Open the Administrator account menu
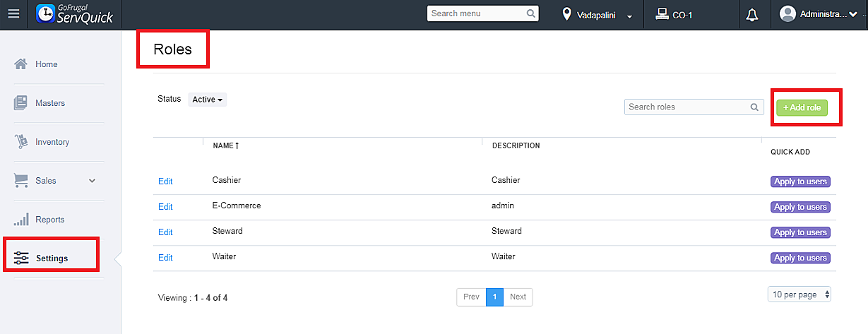868x334 pixels. (819, 14)
